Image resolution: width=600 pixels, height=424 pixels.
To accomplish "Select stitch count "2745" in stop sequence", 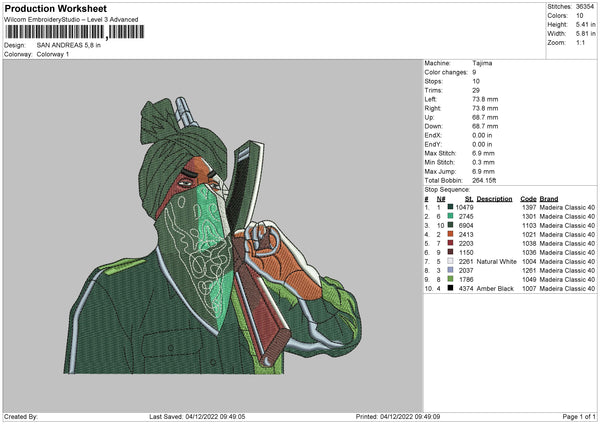I will [x=466, y=216].
